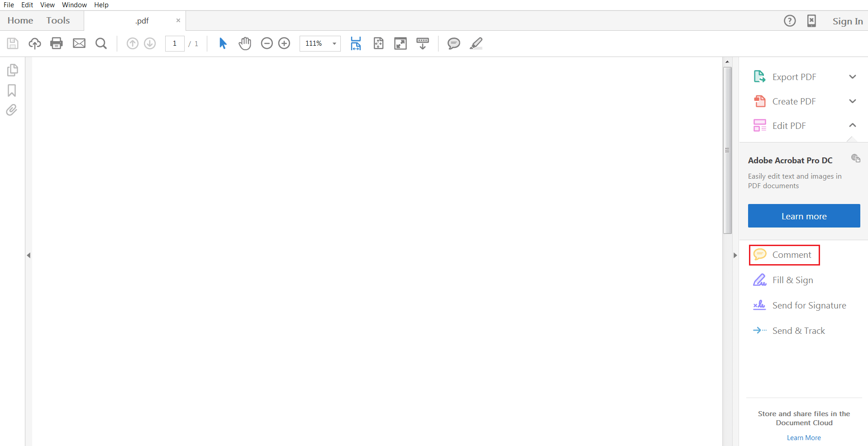Select the Highlight text tool
The width and height of the screenshot is (868, 446).
pyautogui.click(x=476, y=43)
